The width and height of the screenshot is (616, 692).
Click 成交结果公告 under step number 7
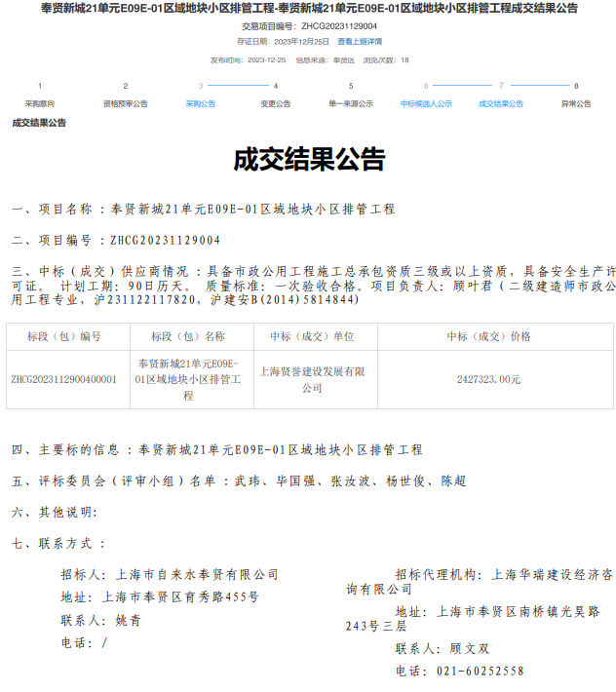pyautogui.click(x=501, y=103)
